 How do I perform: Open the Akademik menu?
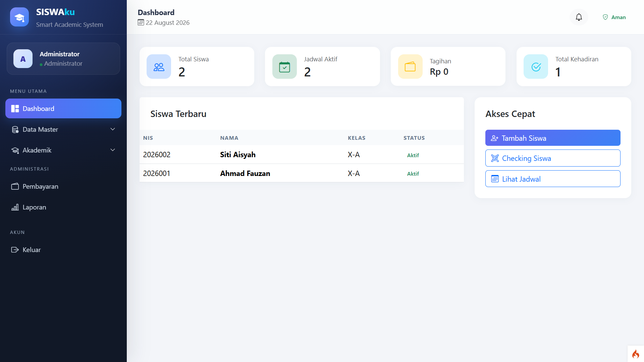pos(63,150)
